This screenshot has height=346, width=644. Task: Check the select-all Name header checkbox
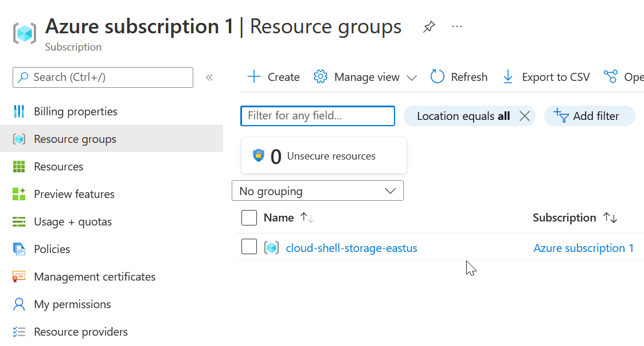coord(249,218)
